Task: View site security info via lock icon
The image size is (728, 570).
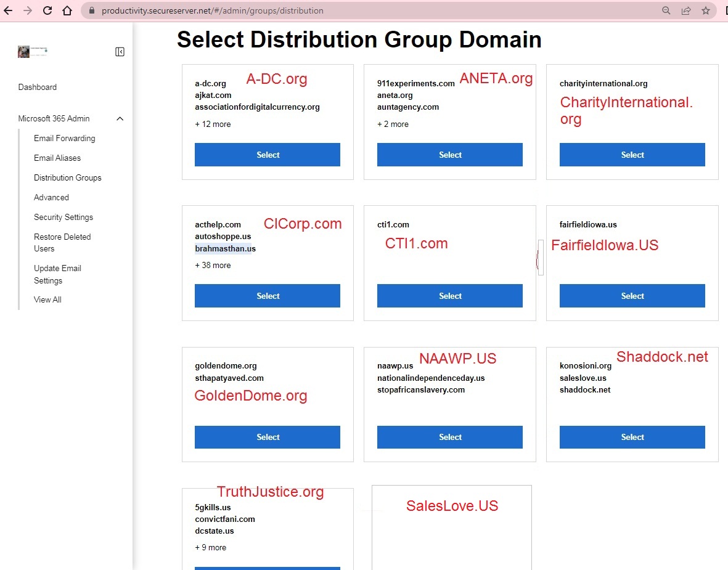Action: point(92,10)
